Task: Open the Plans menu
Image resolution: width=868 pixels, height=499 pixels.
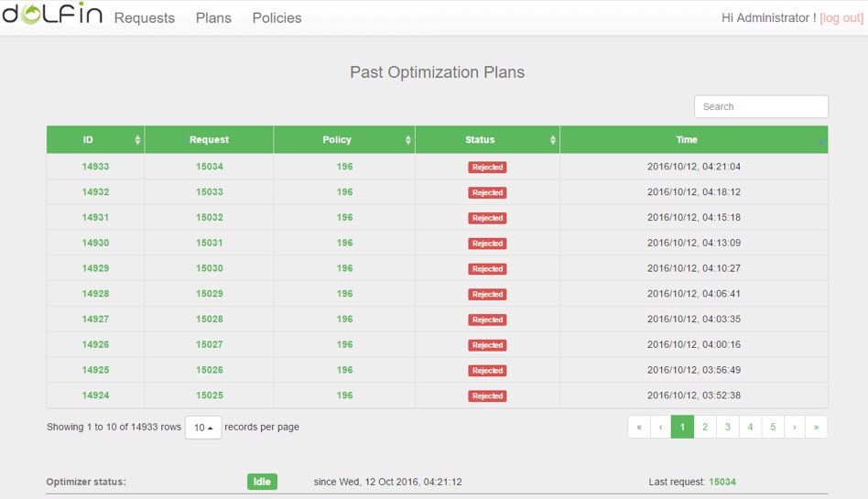Action: [x=213, y=17]
